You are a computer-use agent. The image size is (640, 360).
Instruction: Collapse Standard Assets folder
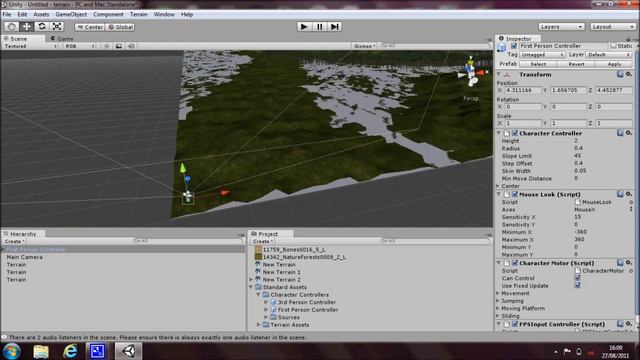coord(251,287)
